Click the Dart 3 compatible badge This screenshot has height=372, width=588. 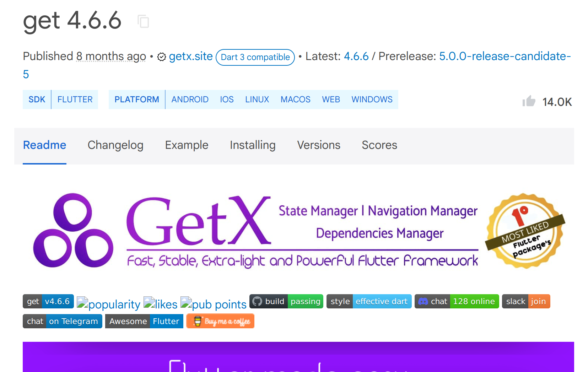255,57
